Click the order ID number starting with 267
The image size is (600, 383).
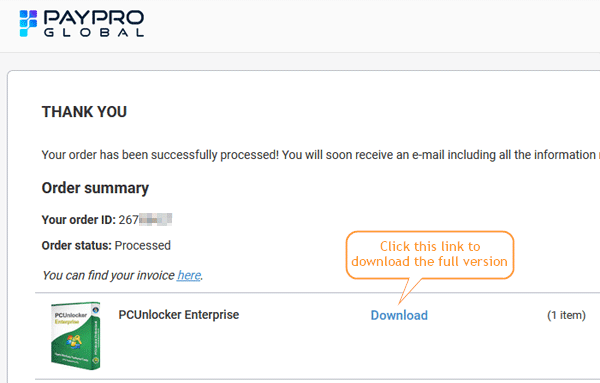coord(145,220)
